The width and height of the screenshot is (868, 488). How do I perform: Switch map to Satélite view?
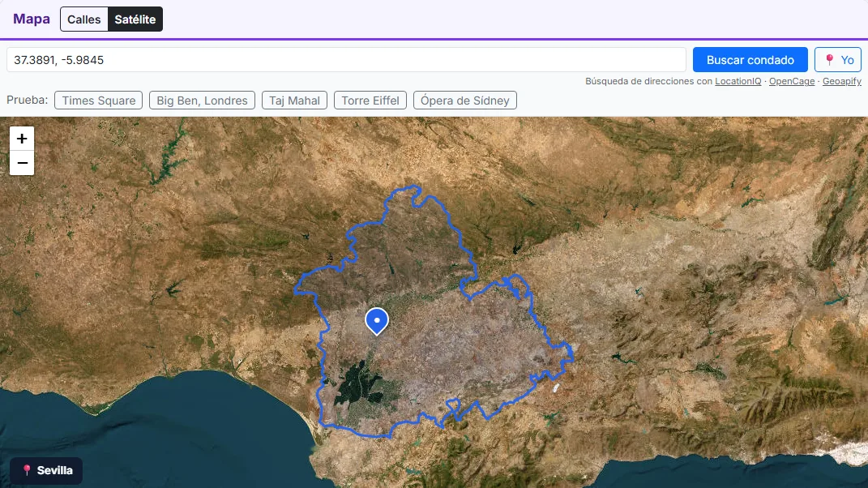pos(135,19)
